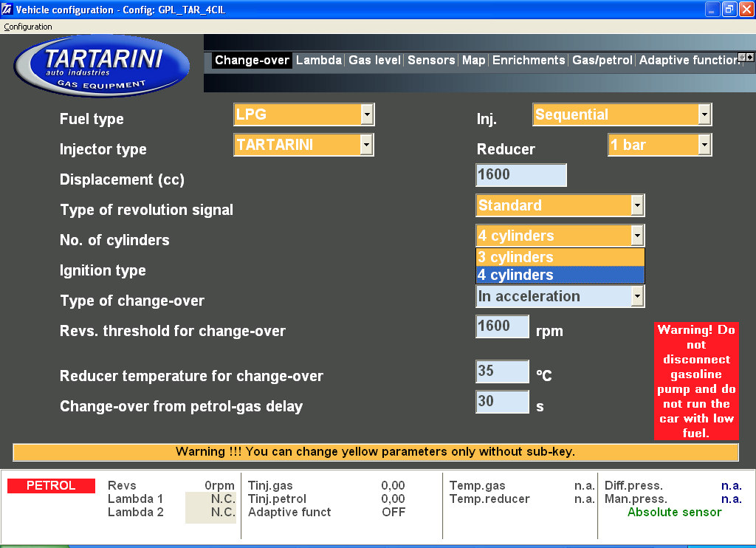The image size is (756, 548).
Task: Open the Sensors tab
Action: coord(431,61)
